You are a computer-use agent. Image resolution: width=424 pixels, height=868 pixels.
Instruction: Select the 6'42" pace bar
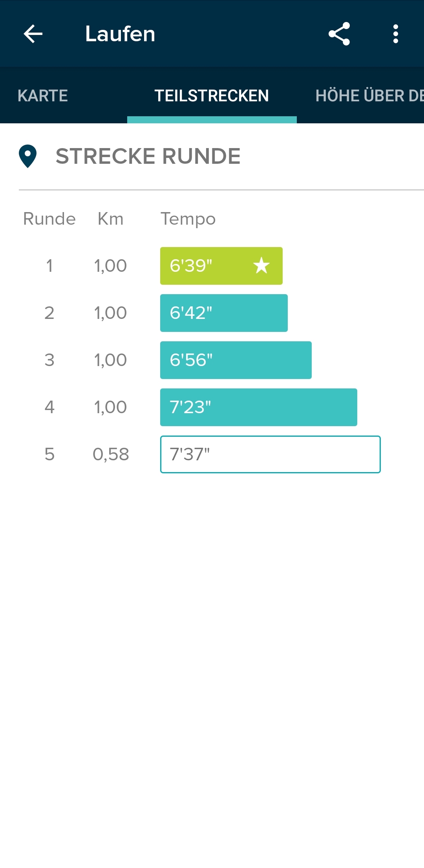(x=224, y=313)
